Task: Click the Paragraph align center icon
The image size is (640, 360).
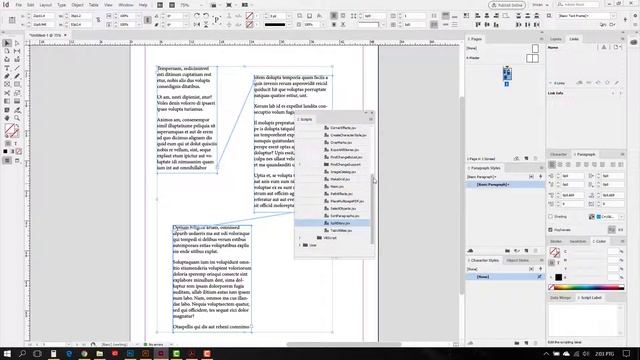Action: point(560,164)
